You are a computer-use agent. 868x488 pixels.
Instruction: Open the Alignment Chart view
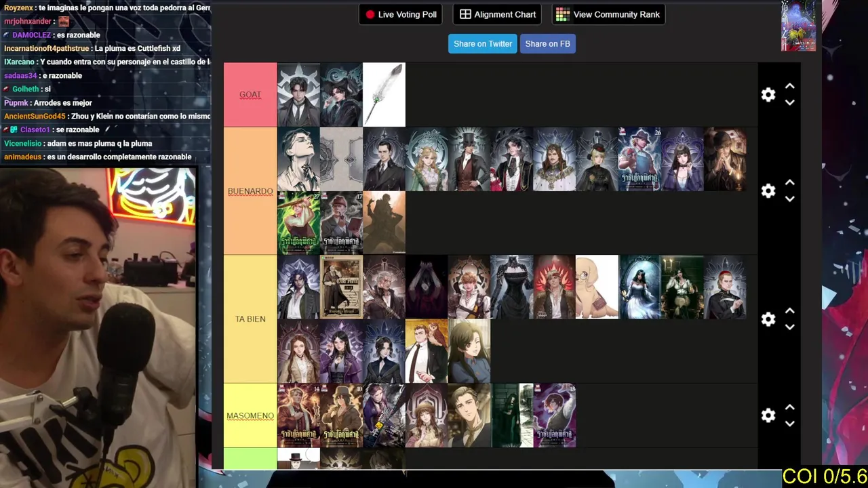(x=498, y=14)
